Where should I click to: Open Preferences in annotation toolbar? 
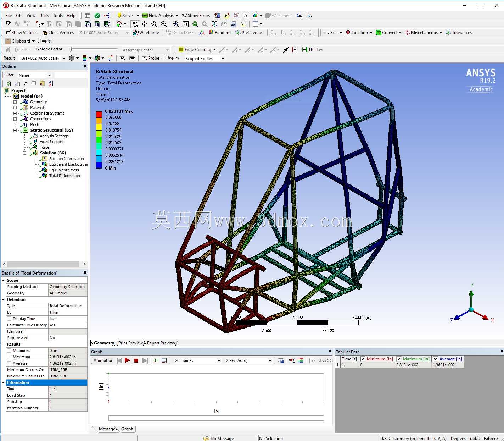click(250, 33)
